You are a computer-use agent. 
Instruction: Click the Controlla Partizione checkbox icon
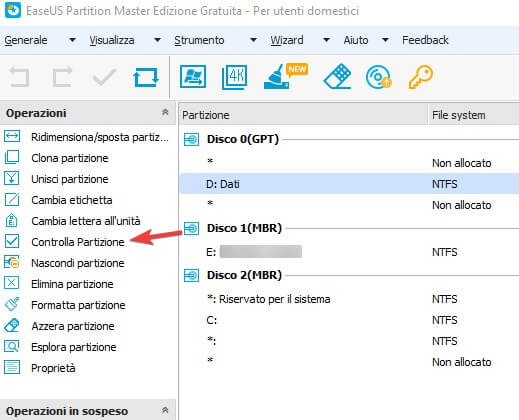pos(12,241)
